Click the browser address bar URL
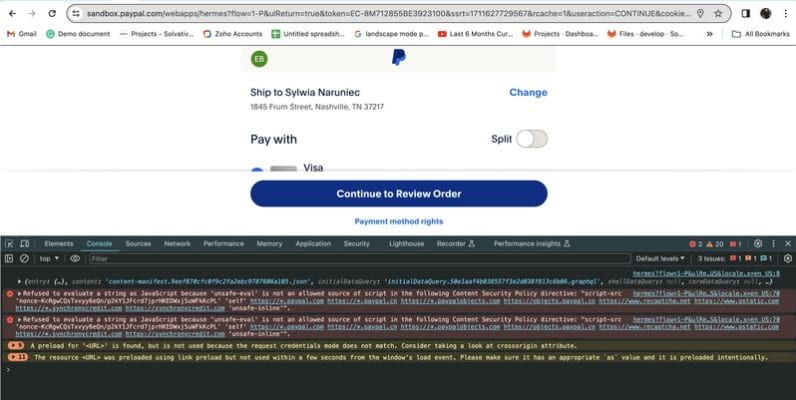This screenshot has height=400, width=796. pyautogui.click(x=388, y=14)
